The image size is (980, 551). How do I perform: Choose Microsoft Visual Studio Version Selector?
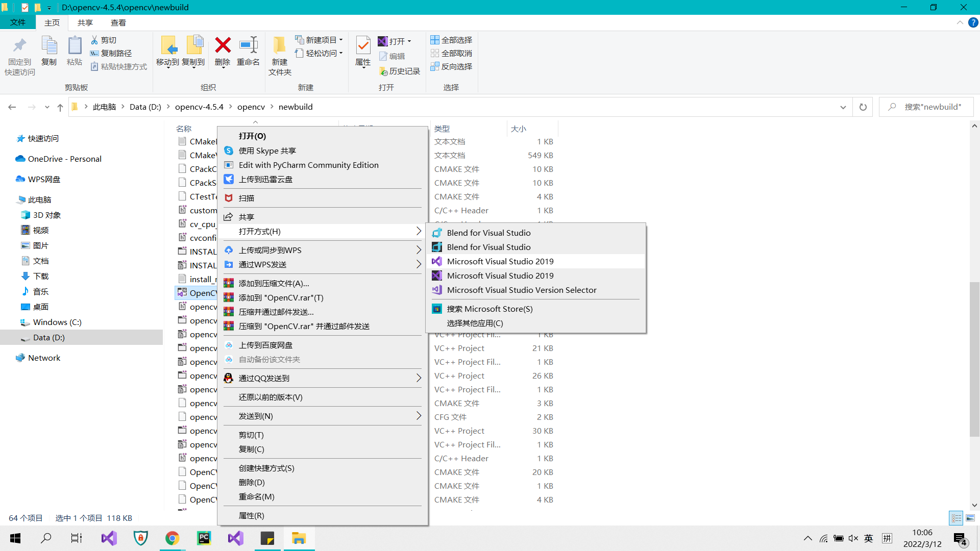521,290
